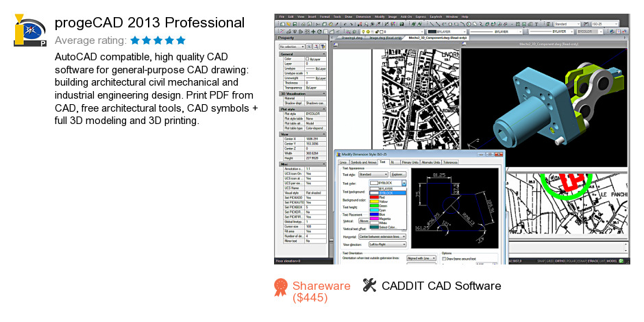Click the Rotate icon in modify toolbar

click(319, 32)
